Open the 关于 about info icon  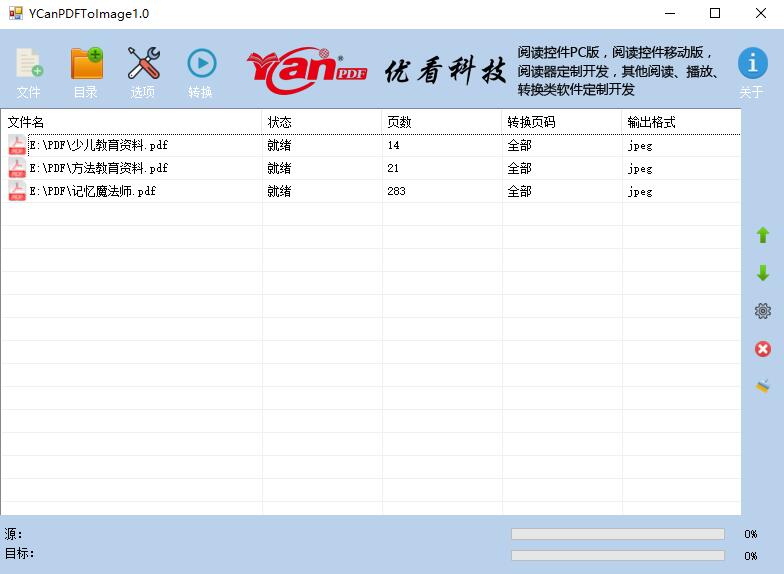click(x=752, y=65)
